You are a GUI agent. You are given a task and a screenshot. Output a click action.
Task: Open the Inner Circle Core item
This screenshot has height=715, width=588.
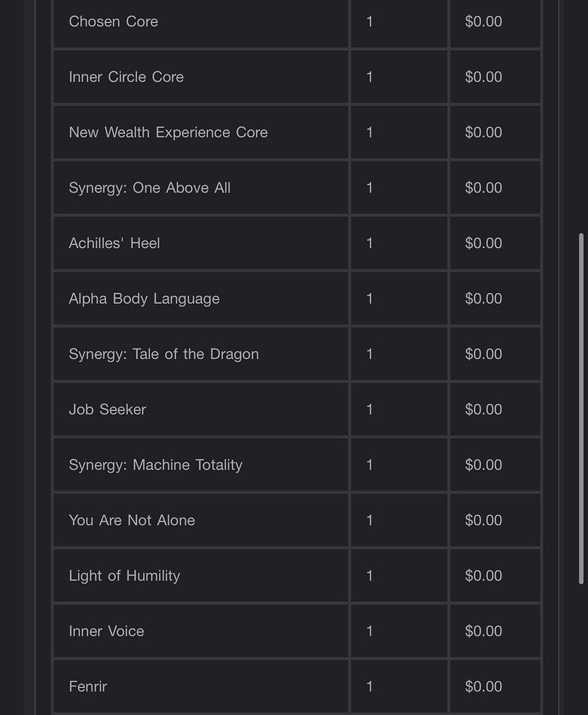[126, 77]
